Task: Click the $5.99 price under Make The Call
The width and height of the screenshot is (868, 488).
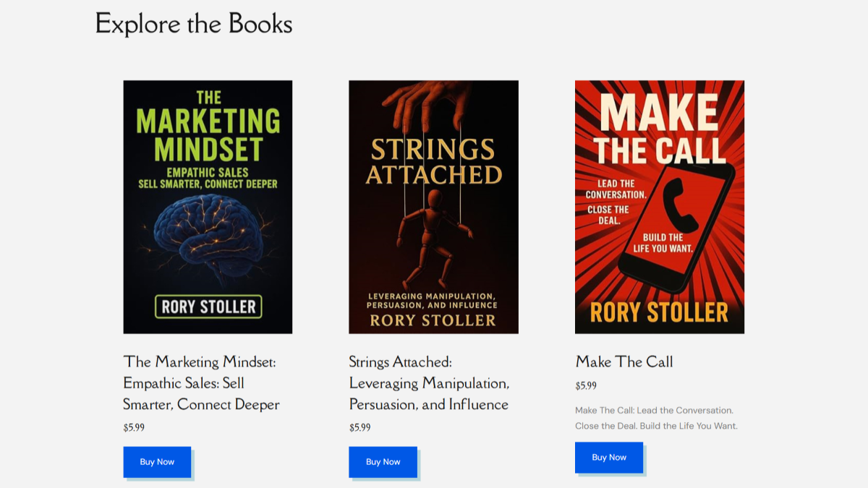Action: (x=586, y=385)
